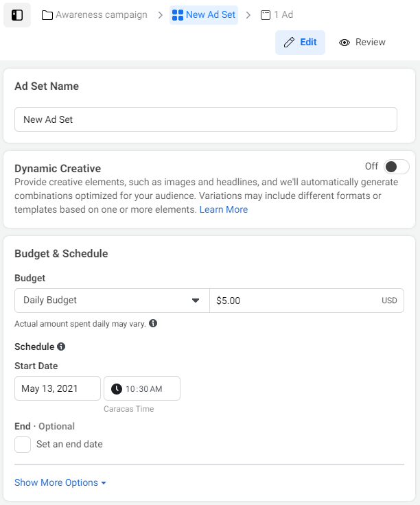Open the 1 Ad breadcrumb item
This screenshot has width=420, height=505.
283,15
